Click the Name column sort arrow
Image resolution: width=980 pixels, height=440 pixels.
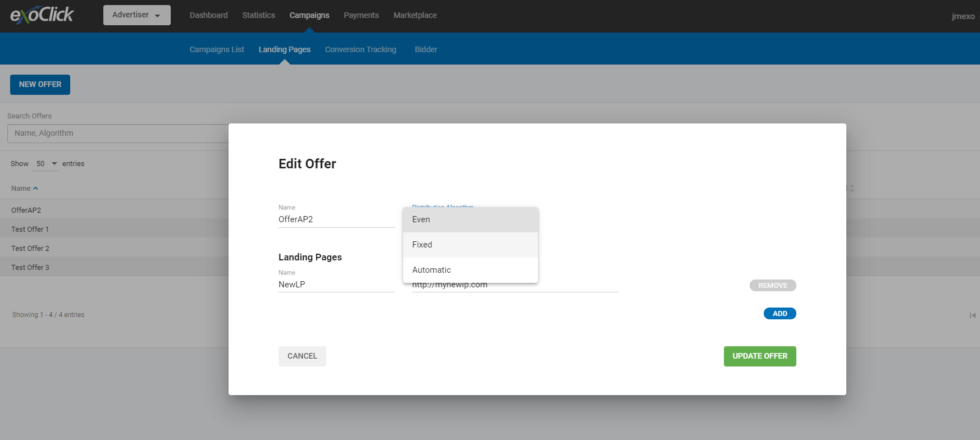click(35, 189)
